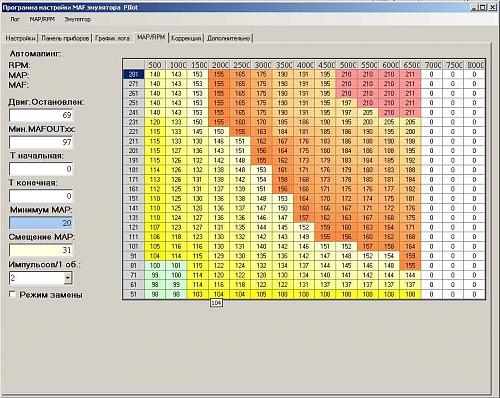
Task: Click cell 153 in row 151, column 3500
Action: click(283, 199)
